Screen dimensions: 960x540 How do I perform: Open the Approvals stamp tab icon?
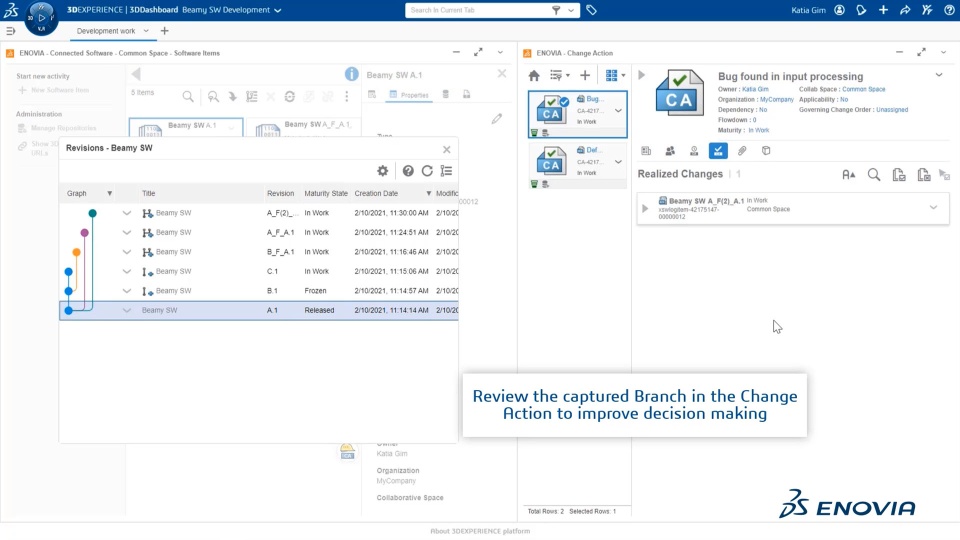694,151
